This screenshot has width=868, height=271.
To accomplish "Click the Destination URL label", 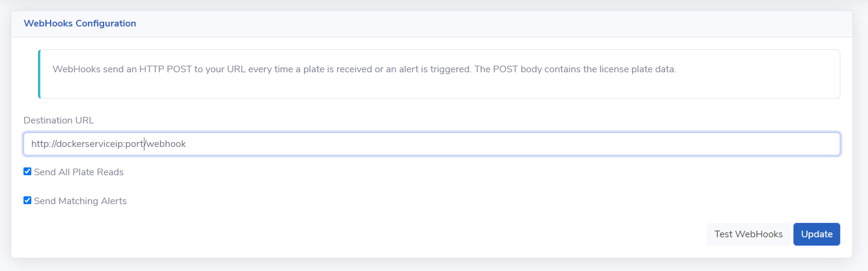I will point(58,120).
